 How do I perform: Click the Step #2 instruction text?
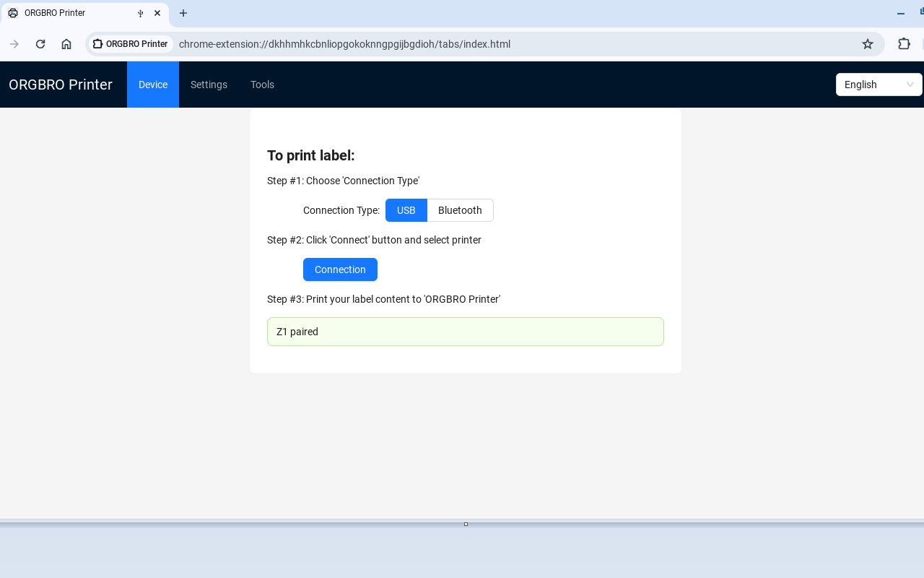click(374, 240)
